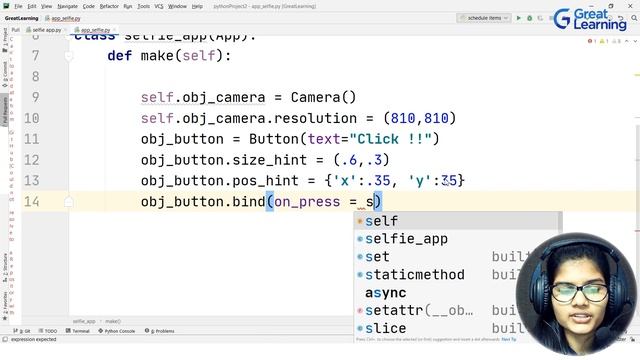Go to next highlighted error arrow
This screenshot has width=640, height=360.
click(x=635, y=41)
